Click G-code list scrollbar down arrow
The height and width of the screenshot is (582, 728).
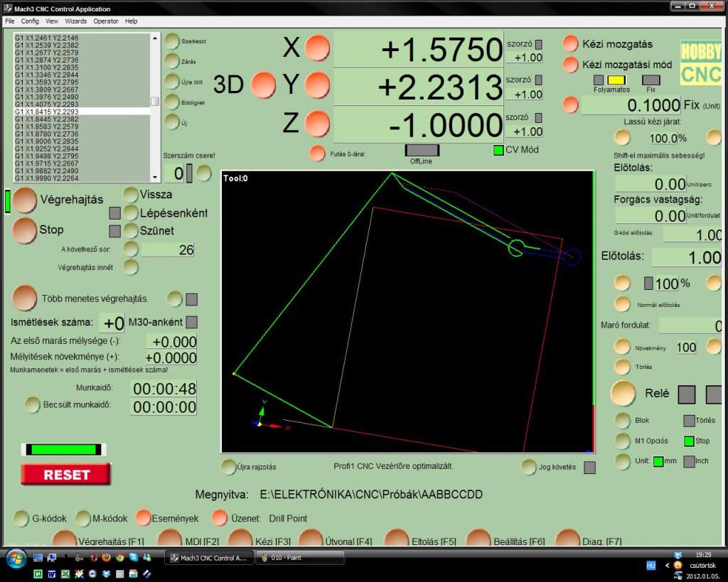pyautogui.click(x=154, y=177)
